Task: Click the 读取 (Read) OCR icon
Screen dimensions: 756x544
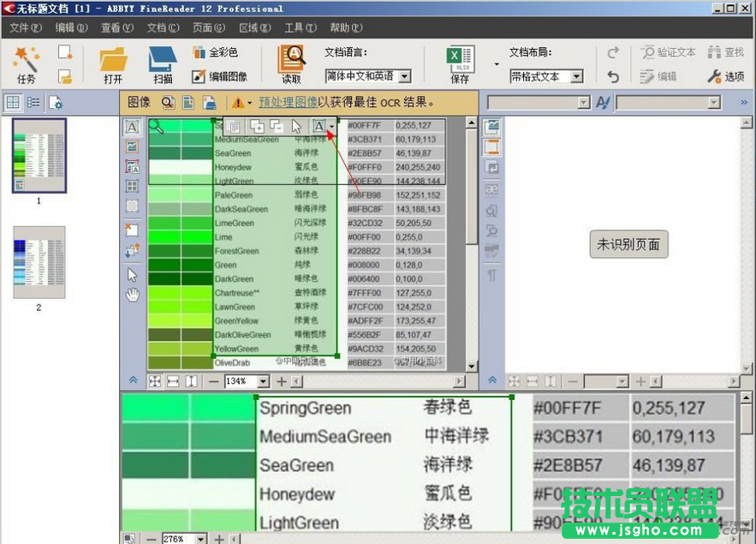Action: [291, 62]
